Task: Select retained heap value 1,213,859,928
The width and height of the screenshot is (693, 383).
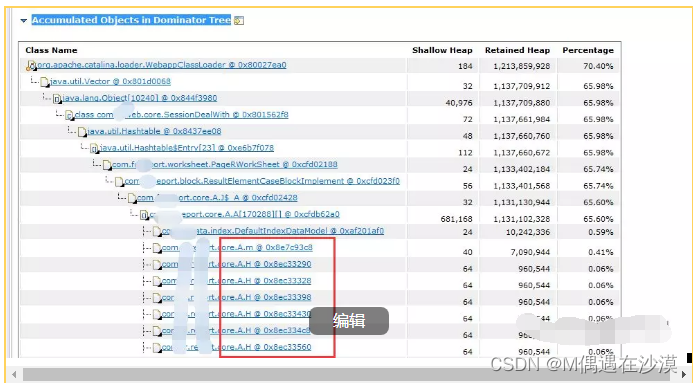Action: point(522,66)
